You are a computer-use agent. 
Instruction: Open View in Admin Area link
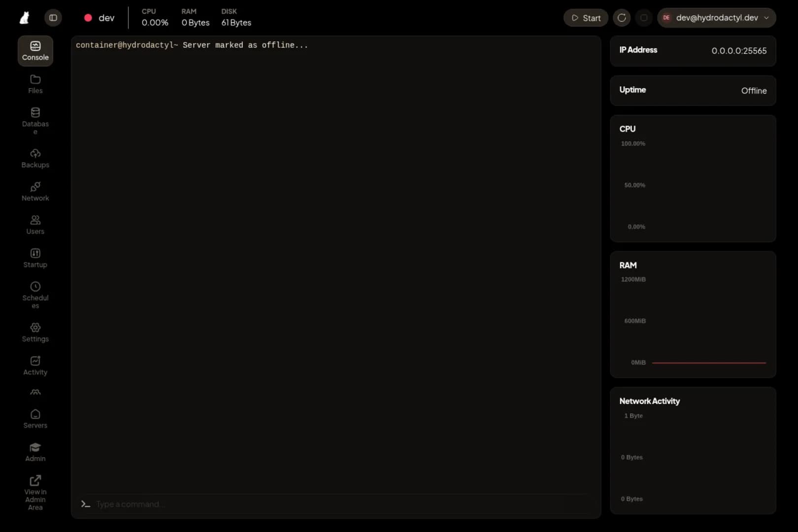[35, 493]
